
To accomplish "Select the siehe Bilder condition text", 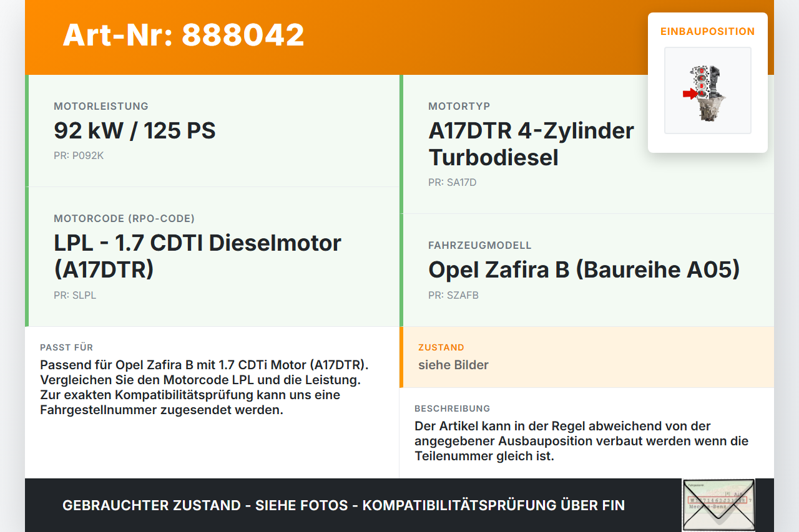I will pos(453,365).
